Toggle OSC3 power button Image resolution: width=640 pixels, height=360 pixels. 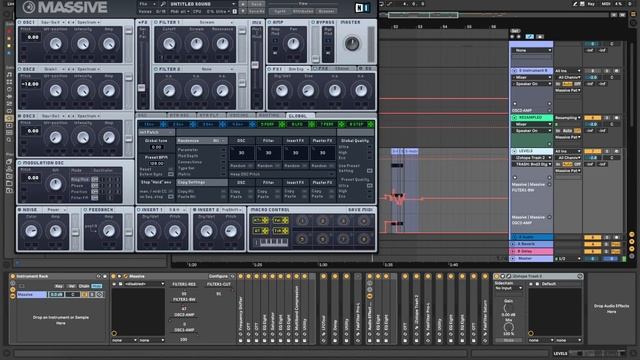tap(20, 116)
